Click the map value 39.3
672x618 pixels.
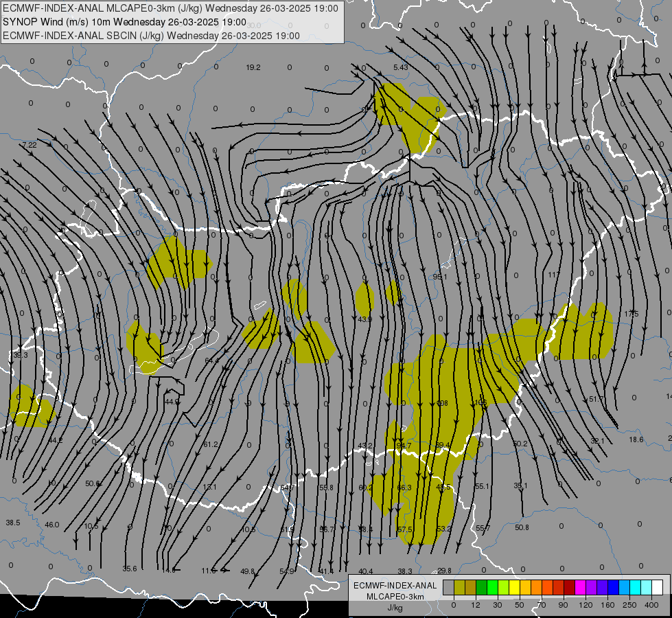tap(20, 355)
